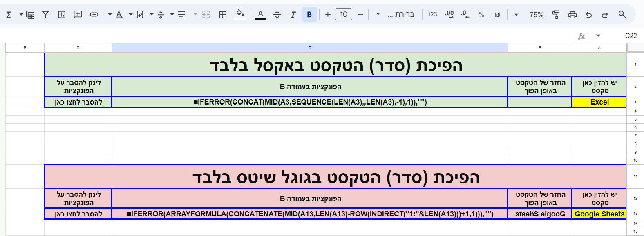Toggle italic formatting
Image resolution: width=644 pixels, height=236 pixels.
click(x=293, y=15)
